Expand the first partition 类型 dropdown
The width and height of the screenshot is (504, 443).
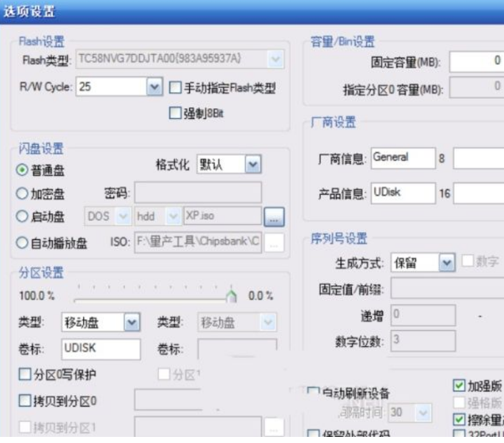tap(132, 323)
